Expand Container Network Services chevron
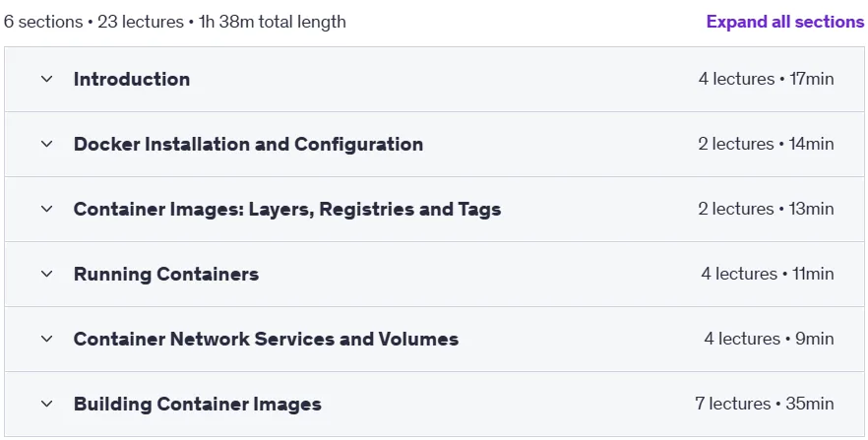The width and height of the screenshot is (868, 440). (x=47, y=339)
